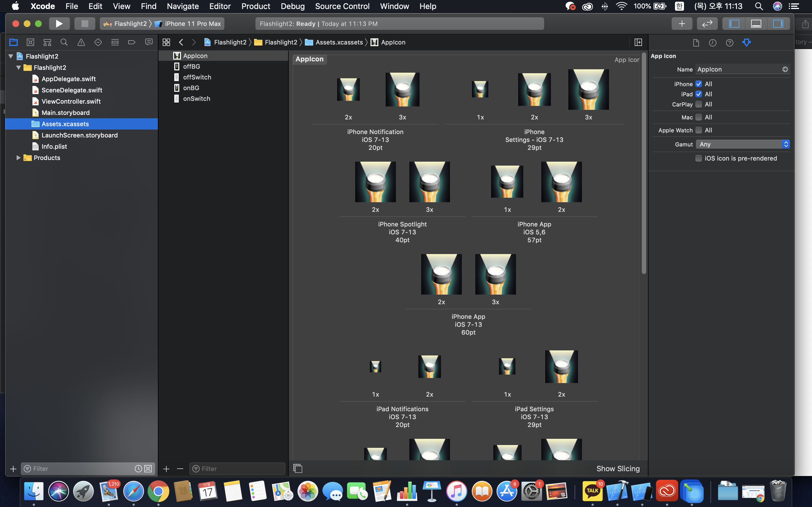Image resolution: width=812 pixels, height=507 pixels.
Task: Check iOS icon is pre-rendered
Action: tap(699, 158)
